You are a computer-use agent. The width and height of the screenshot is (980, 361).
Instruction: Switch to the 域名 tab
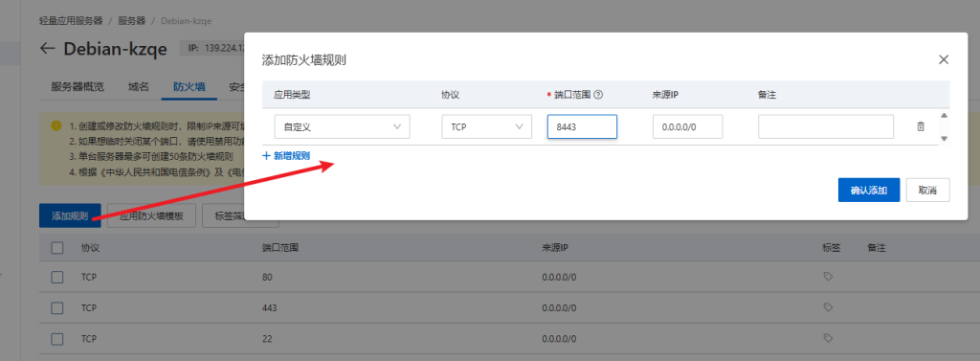coord(138,86)
